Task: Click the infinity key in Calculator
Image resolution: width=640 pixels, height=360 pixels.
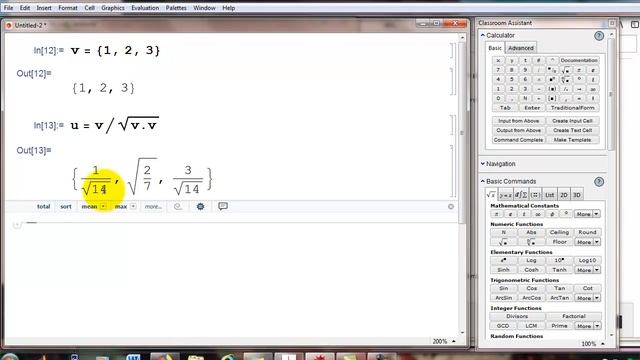Action: pos(593,89)
